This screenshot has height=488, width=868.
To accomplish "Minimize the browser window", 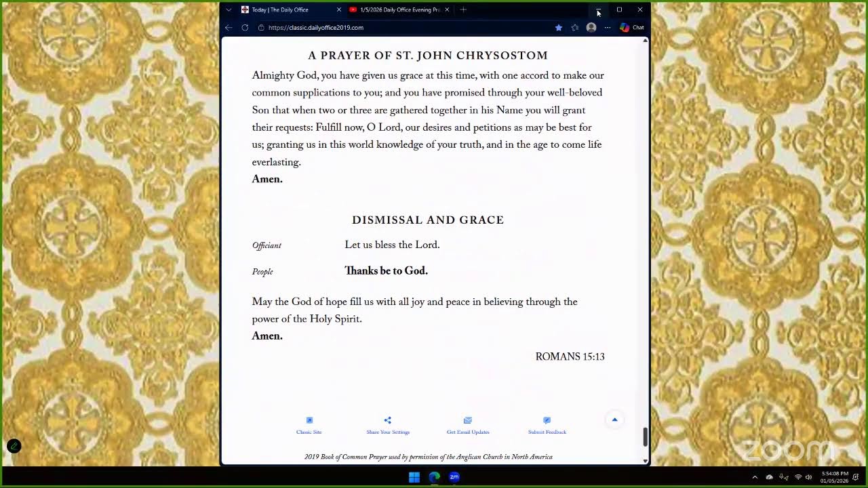I will click(598, 9).
